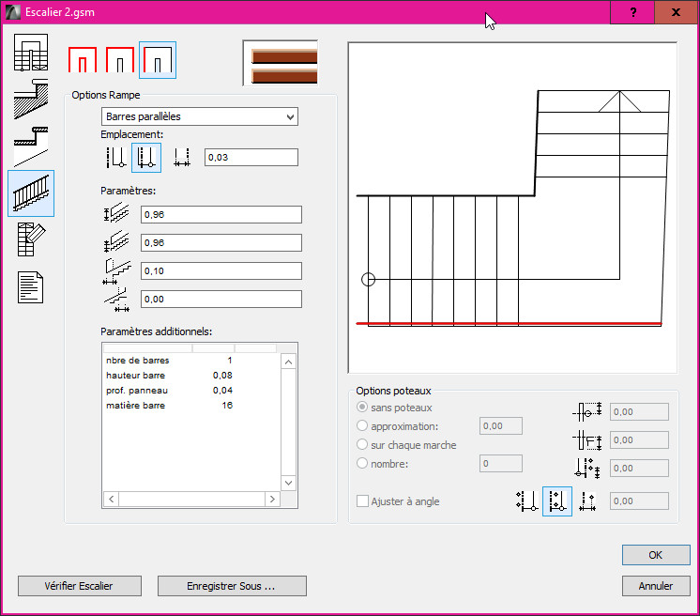
Task: Click second railing height field 0,96
Action: 221,242
